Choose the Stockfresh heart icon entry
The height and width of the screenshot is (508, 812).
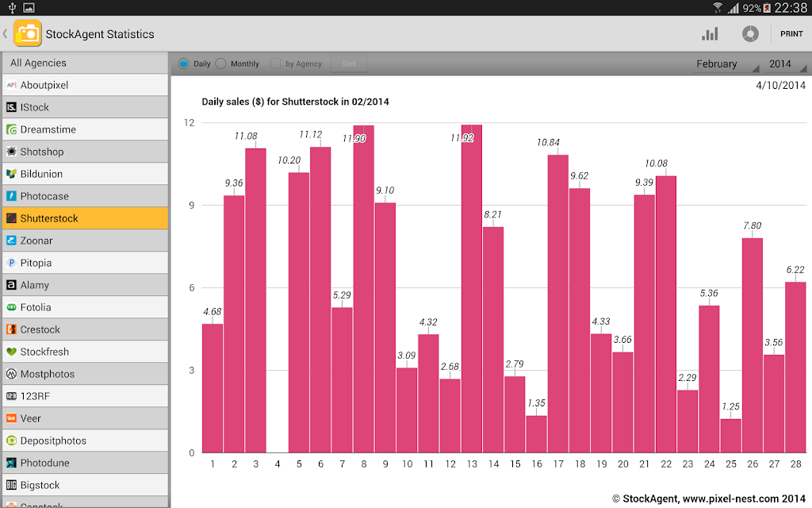(x=11, y=352)
